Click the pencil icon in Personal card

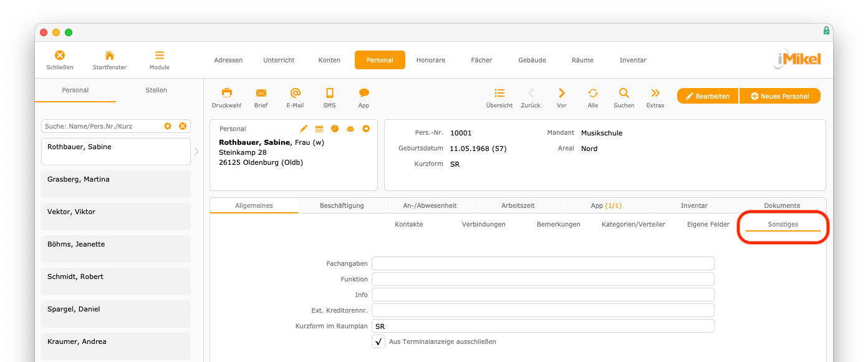click(304, 129)
